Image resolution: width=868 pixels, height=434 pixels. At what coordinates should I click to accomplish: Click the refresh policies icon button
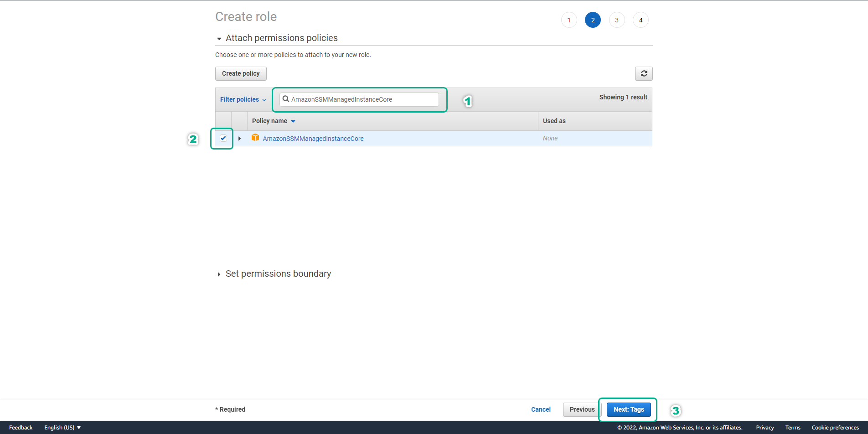(644, 73)
